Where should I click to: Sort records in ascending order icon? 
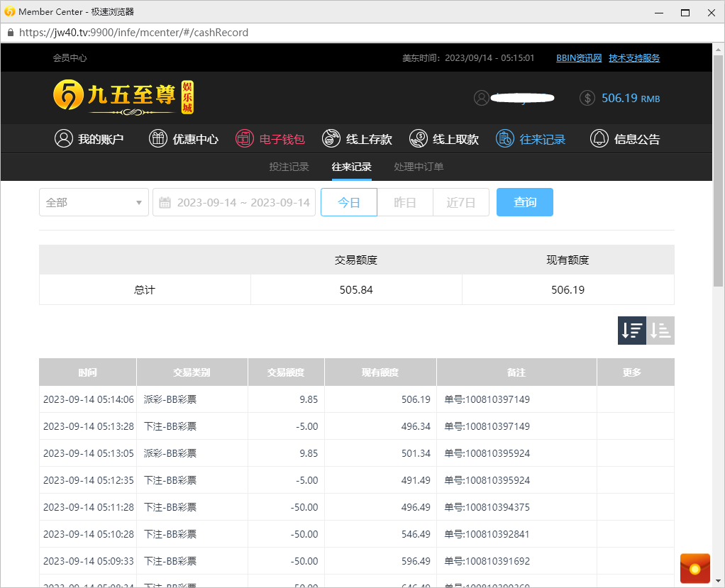pos(660,331)
